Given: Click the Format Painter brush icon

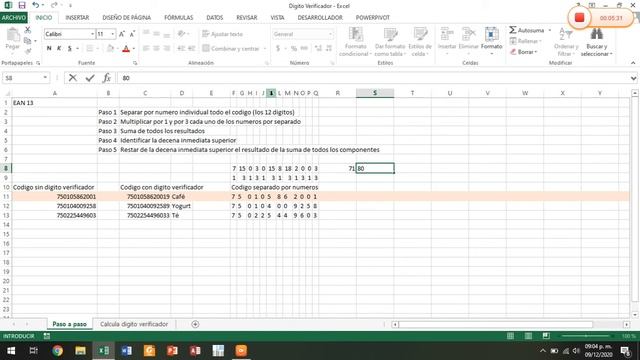Looking at the screenshot, I should pyautogui.click(x=28, y=51).
